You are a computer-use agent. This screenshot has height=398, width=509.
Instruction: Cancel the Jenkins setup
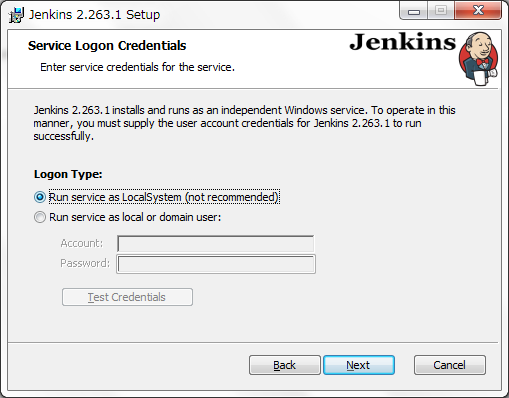[x=450, y=365]
